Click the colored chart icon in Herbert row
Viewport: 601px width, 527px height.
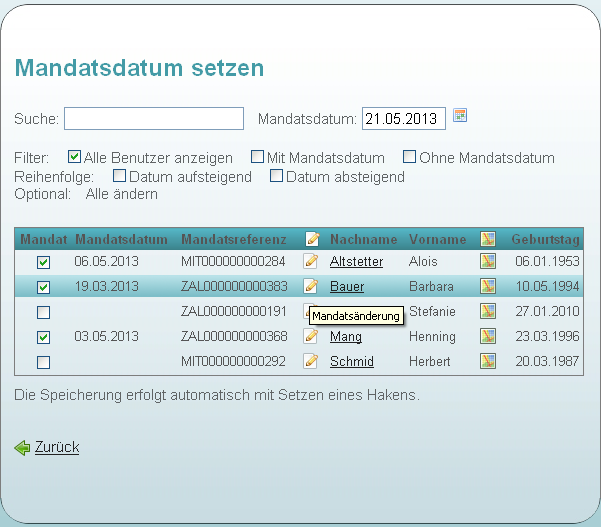coord(488,361)
